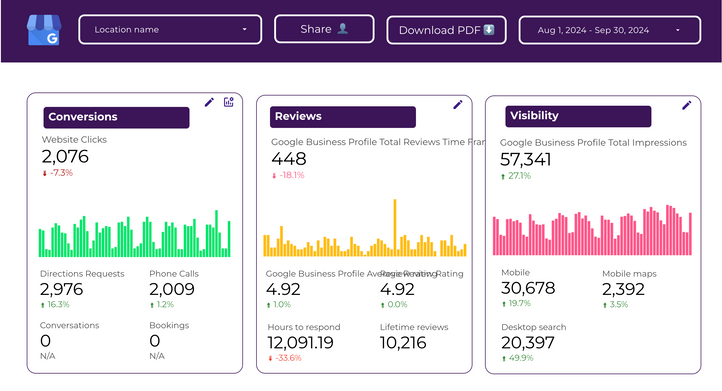This screenshot has height=391, width=722.
Task: Click the Lifetime reviews value 10,216
Action: click(403, 343)
